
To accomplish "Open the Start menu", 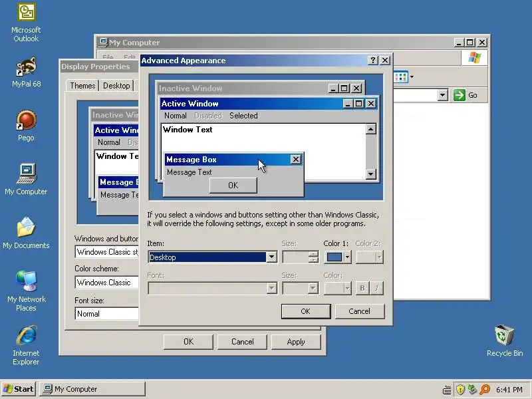I will point(19,389).
